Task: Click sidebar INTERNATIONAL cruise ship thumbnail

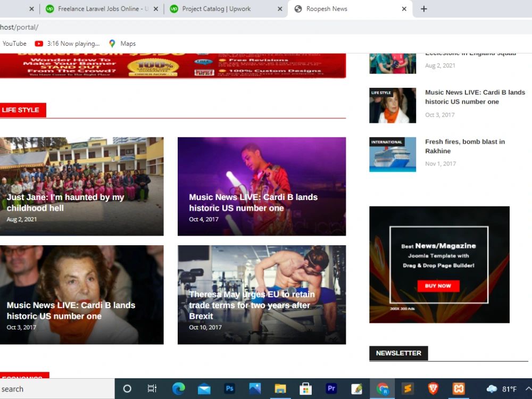Action: pos(393,154)
